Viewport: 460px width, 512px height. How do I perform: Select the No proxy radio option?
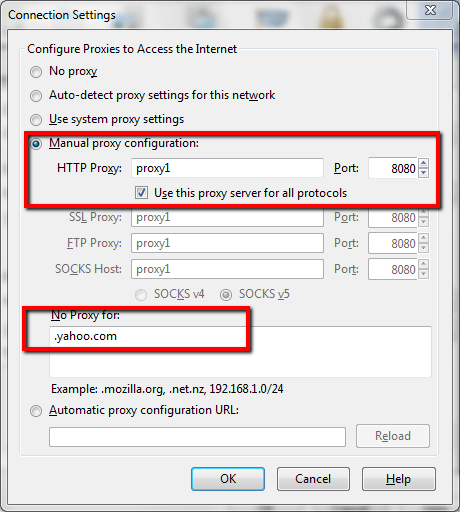pos(36,72)
